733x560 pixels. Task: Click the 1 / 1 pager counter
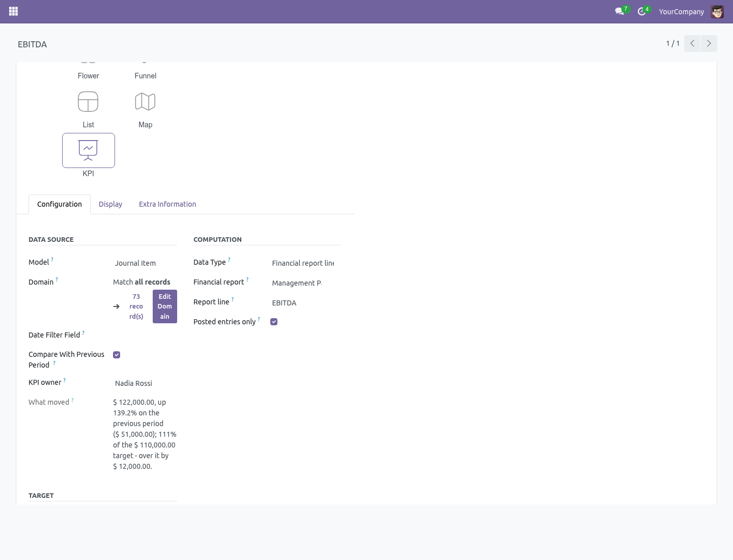click(673, 43)
